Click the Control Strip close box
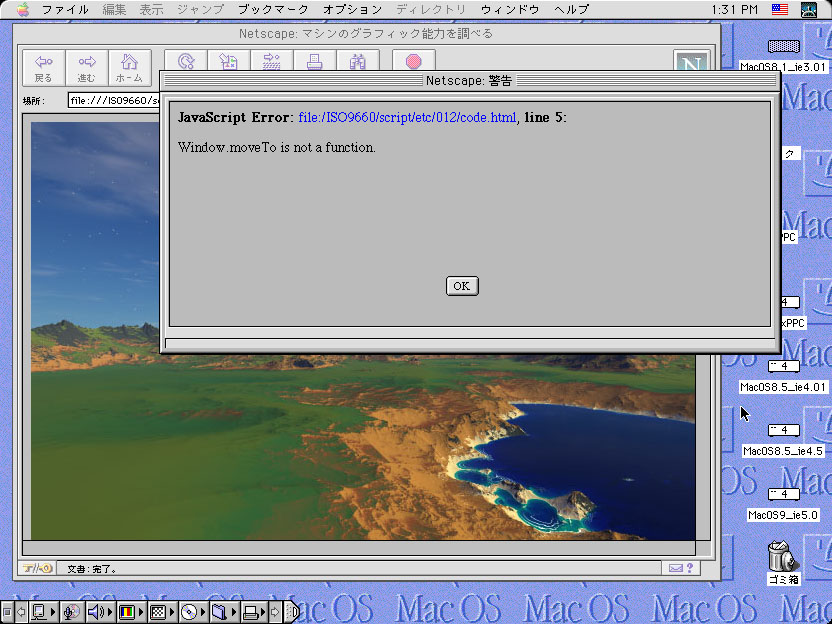 [6, 612]
